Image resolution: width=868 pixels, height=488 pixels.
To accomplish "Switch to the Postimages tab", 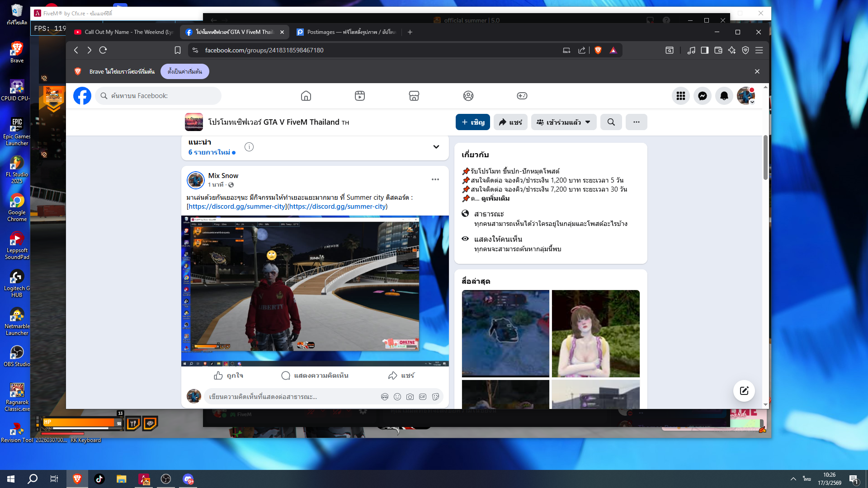I will tap(346, 32).
